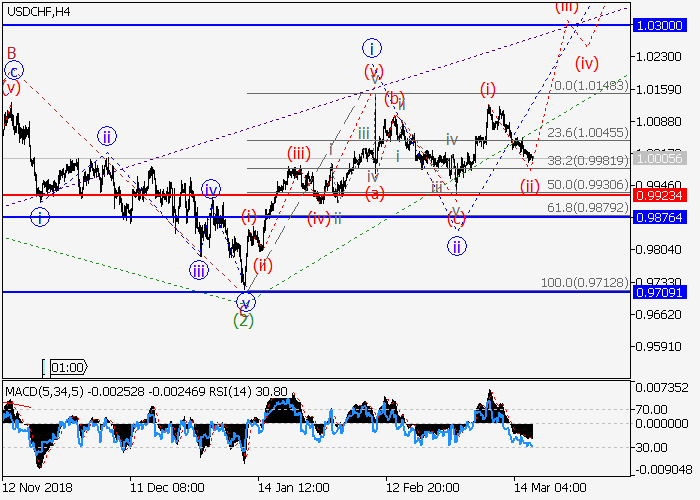700x500 pixels.
Task: Select the red (a) wave label
Action: [x=374, y=192]
